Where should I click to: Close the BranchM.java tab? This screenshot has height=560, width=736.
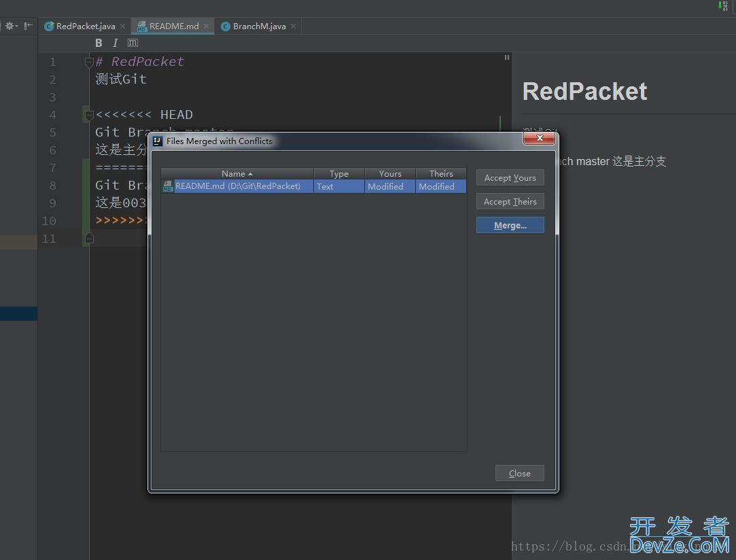(293, 27)
